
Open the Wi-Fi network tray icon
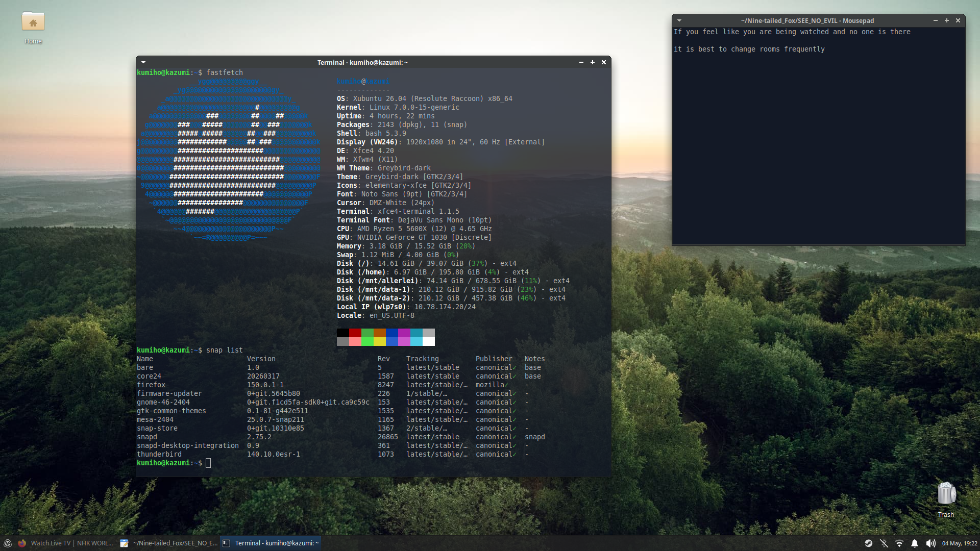coord(899,543)
